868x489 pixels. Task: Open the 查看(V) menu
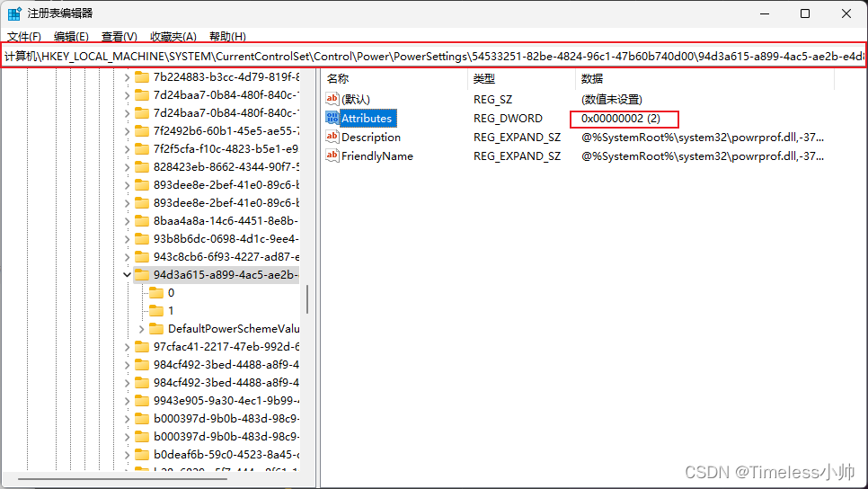(x=119, y=37)
